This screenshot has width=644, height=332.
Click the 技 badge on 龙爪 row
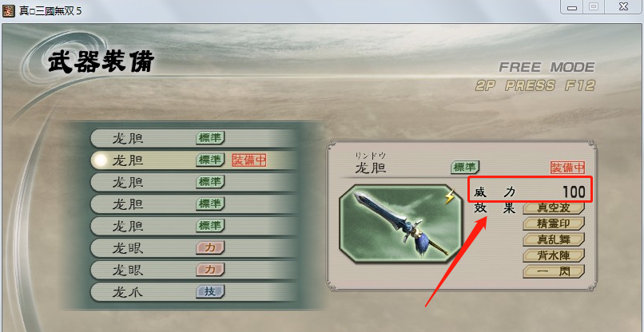point(210,292)
